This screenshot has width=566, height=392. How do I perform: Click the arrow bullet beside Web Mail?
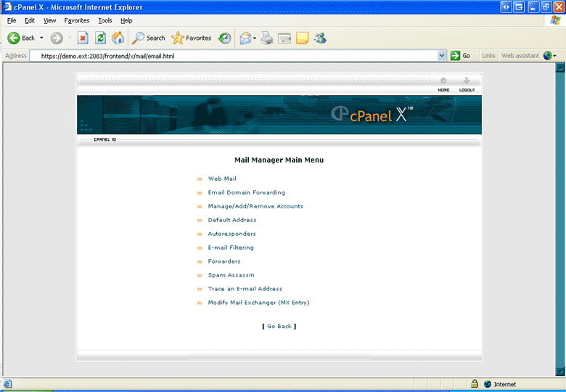[200, 179]
